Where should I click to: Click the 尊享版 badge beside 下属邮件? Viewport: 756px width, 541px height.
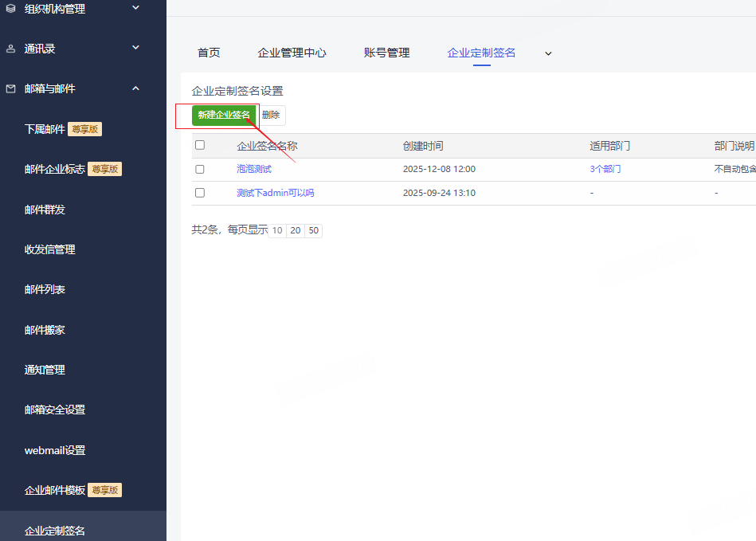(x=85, y=129)
